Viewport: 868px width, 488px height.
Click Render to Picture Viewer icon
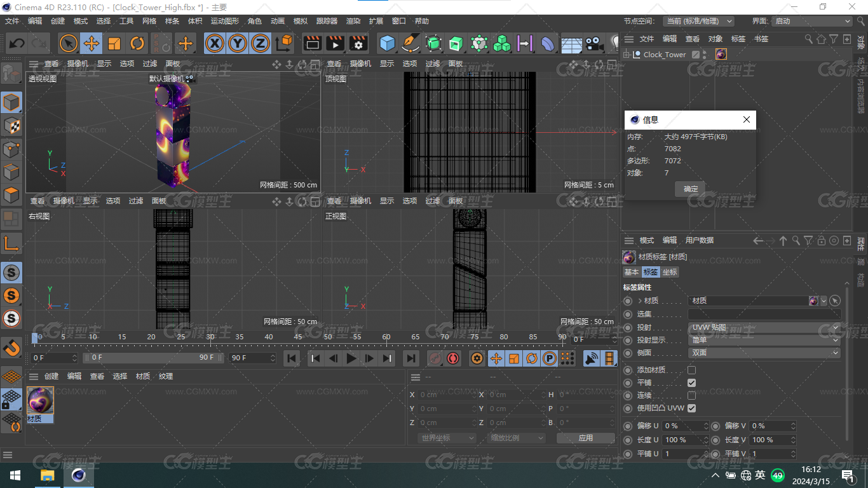point(335,44)
